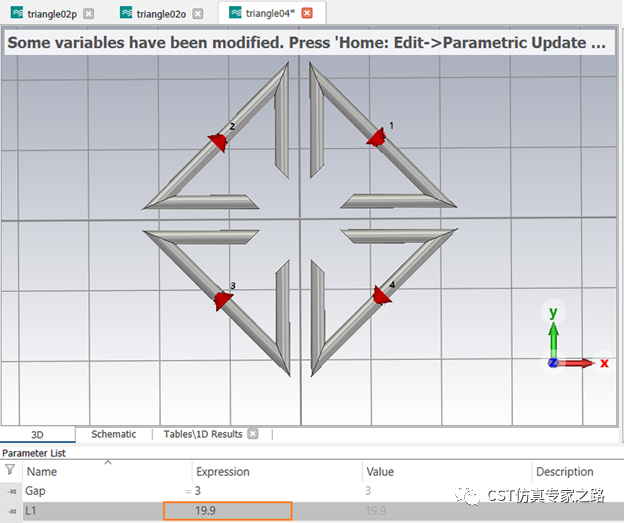Switch to the triangle02o project tab
This screenshot has width=624, height=523.
161,14
